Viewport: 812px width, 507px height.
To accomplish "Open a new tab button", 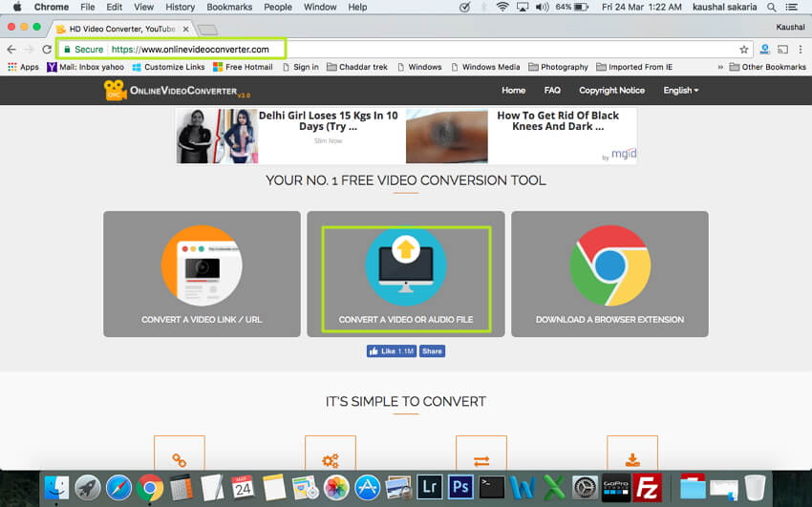I will click(207, 30).
